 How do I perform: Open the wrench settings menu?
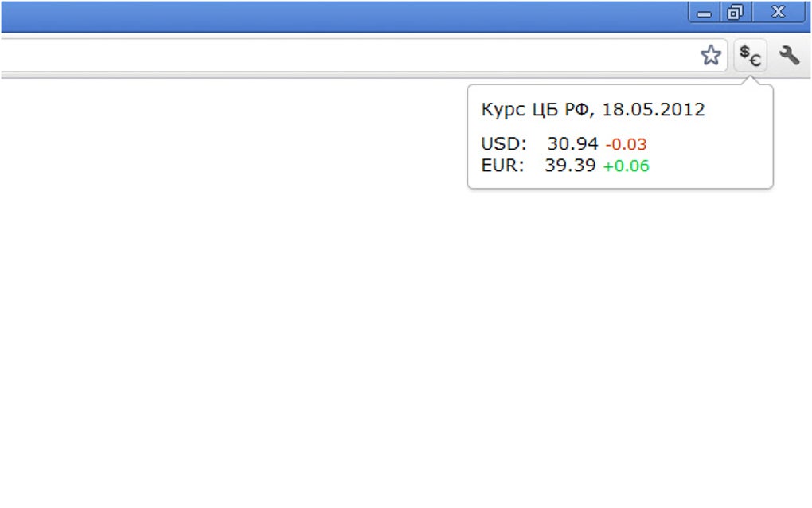coord(789,55)
